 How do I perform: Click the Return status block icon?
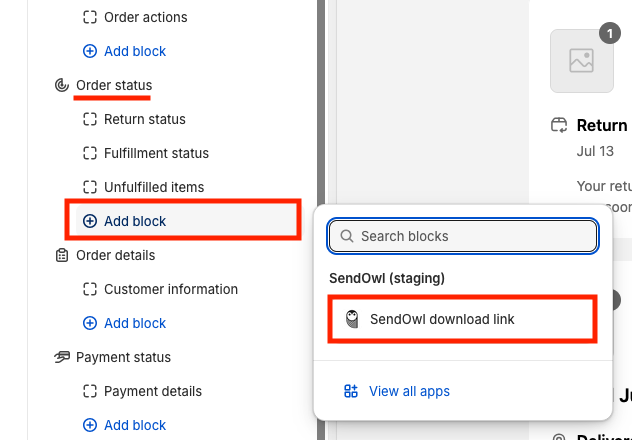click(x=90, y=119)
